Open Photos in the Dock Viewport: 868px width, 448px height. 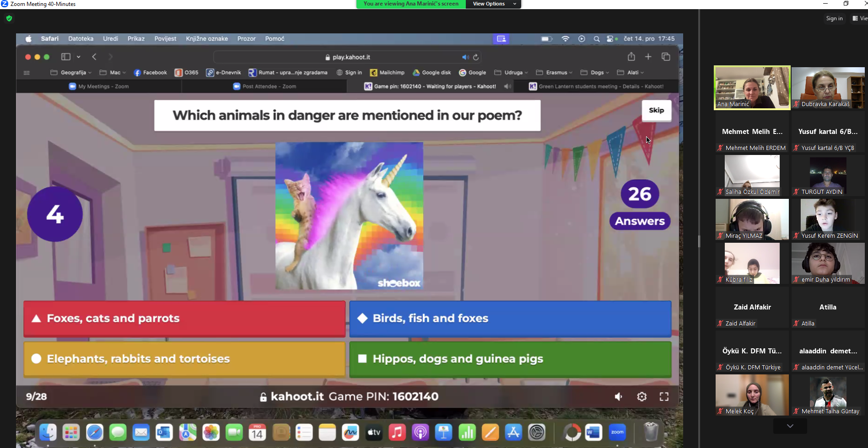point(211,432)
